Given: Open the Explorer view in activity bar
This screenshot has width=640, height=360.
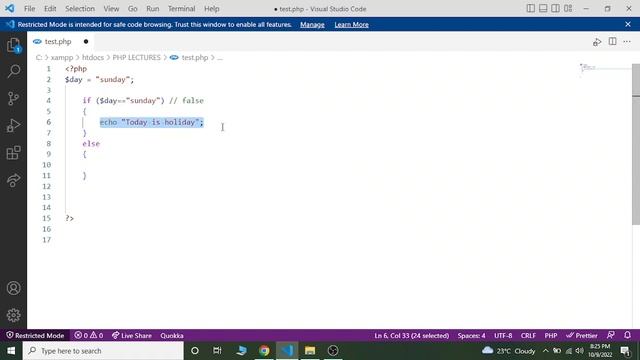Looking at the screenshot, I should click(x=13, y=45).
